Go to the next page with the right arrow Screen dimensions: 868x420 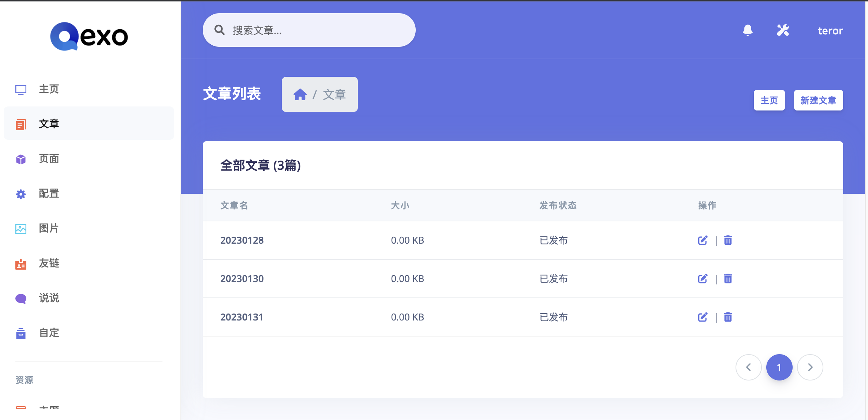coord(810,367)
